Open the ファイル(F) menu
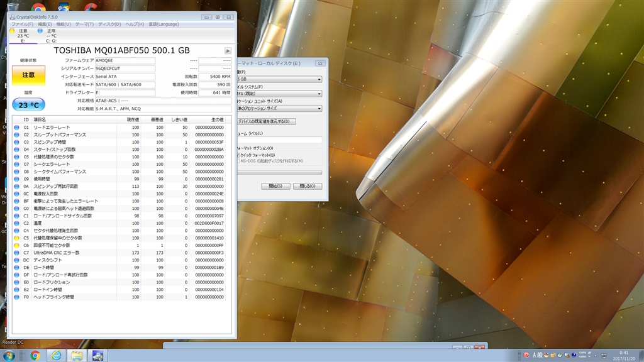 coord(23,24)
